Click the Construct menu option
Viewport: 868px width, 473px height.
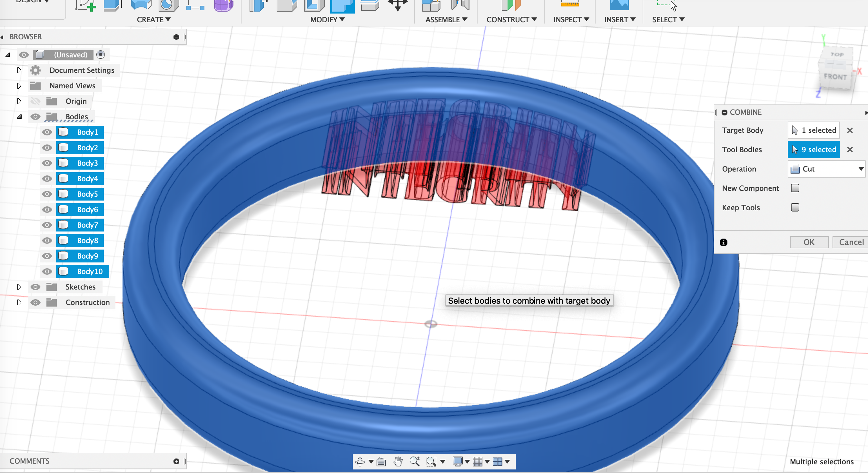[x=511, y=19]
